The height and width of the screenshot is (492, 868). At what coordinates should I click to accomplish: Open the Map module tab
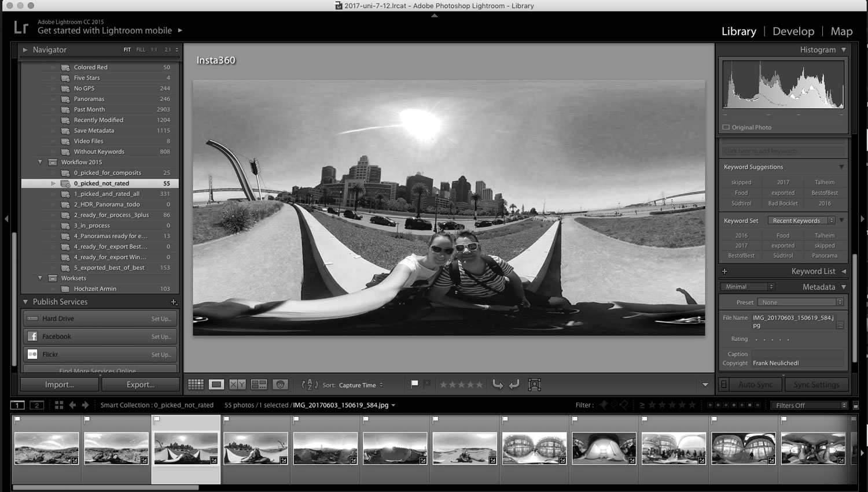click(x=841, y=31)
